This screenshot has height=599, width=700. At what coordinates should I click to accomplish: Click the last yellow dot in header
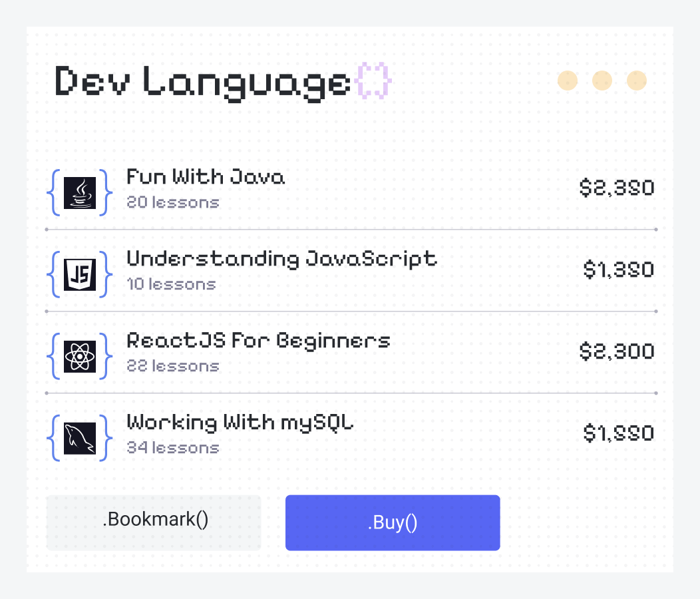point(637,81)
